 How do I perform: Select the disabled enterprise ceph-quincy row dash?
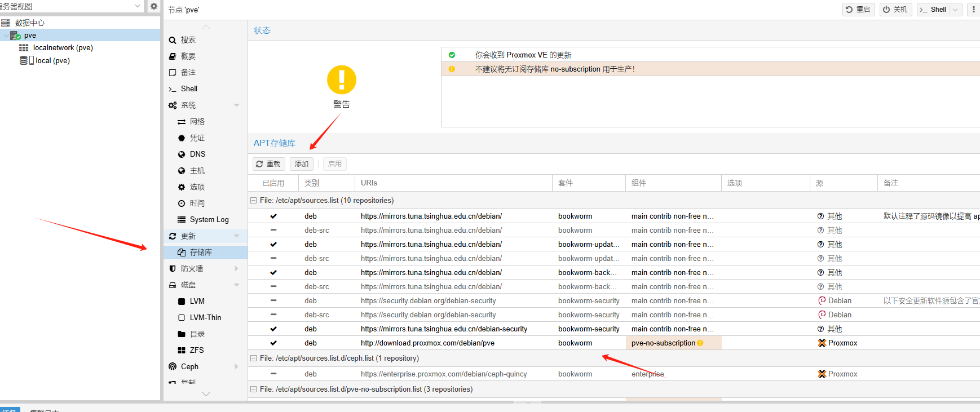(x=273, y=374)
